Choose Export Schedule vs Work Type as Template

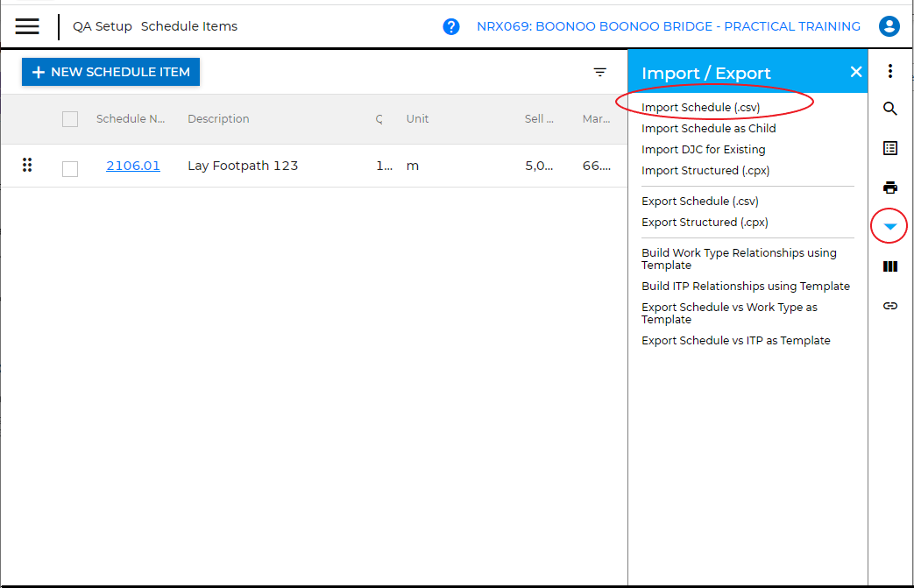pos(729,313)
